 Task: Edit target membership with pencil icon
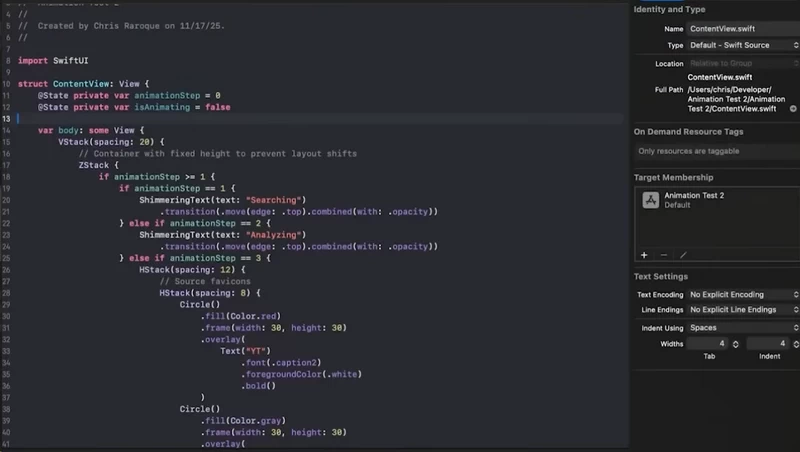coord(683,255)
